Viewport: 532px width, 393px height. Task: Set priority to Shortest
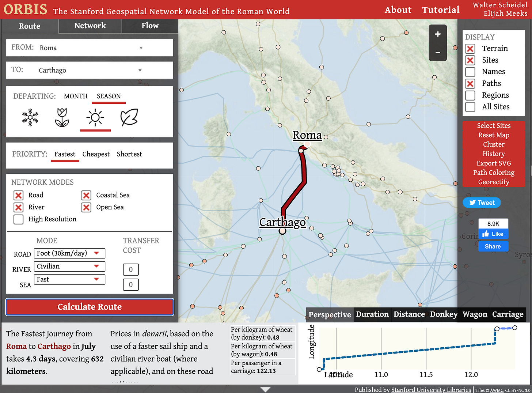pyautogui.click(x=129, y=154)
